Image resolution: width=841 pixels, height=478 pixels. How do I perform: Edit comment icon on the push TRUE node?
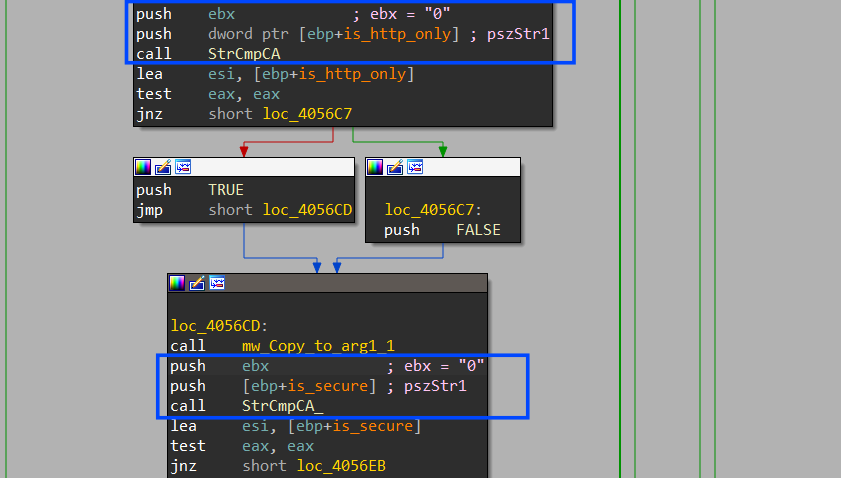pos(163,167)
